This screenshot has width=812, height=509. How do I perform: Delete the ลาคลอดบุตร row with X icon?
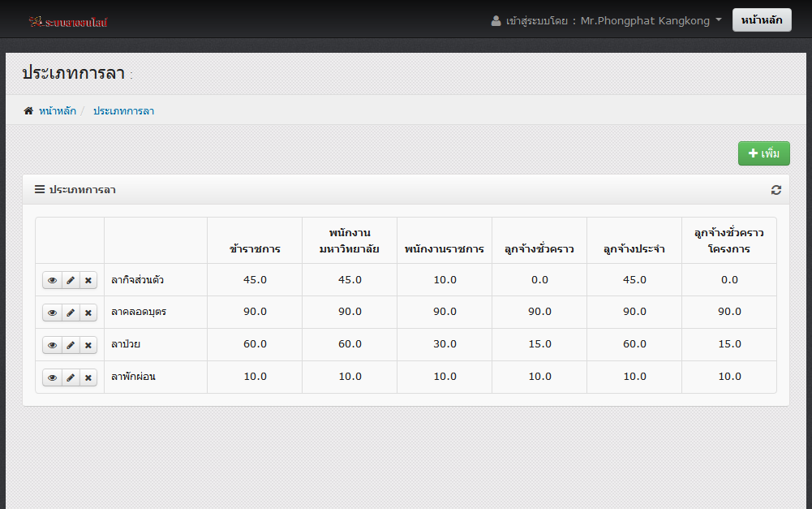[x=88, y=313]
